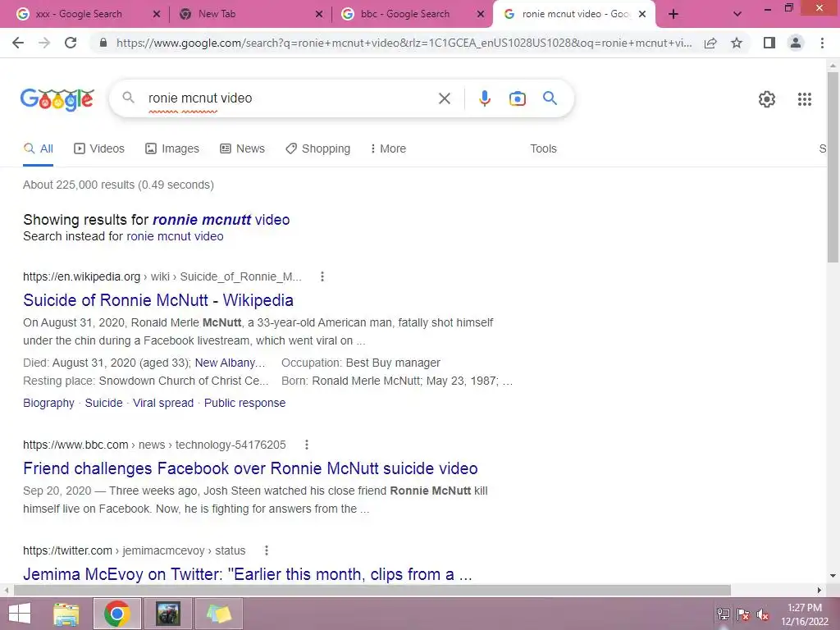Select the News results filter
Viewport: 840px width, 630px height.
click(242, 149)
